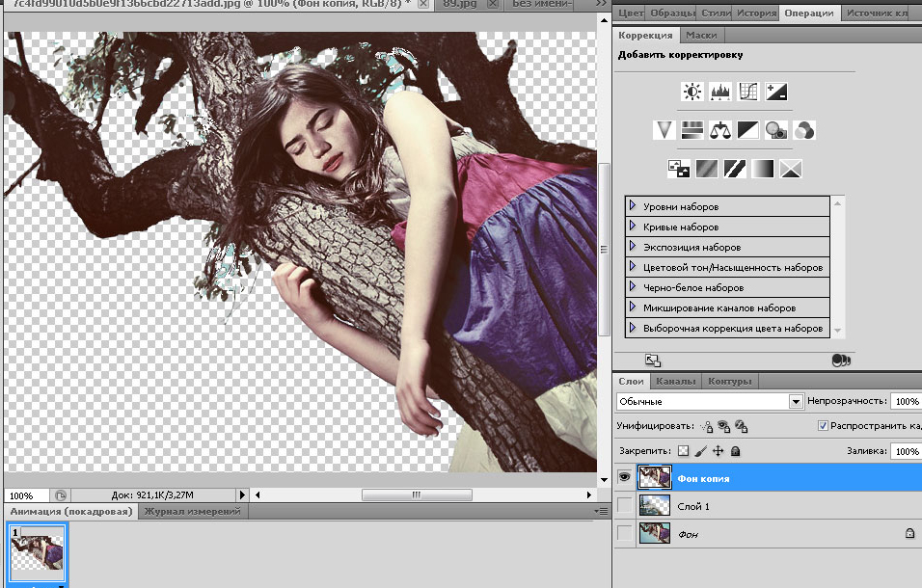The image size is (922, 588).
Task: Add a Hue/Saturation adjustment
Action: pyautogui.click(x=692, y=130)
